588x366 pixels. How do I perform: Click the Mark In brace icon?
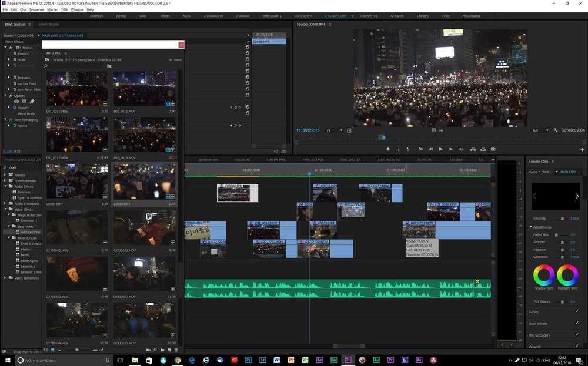pos(399,149)
